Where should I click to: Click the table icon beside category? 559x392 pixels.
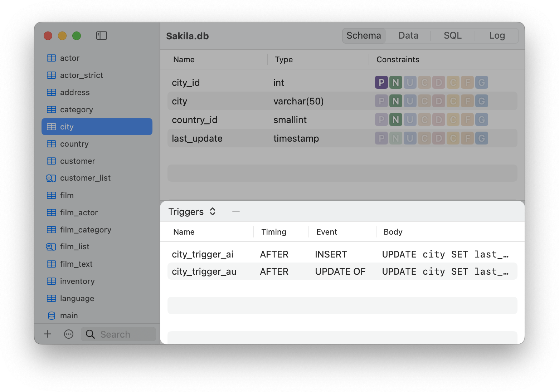point(52,109)
